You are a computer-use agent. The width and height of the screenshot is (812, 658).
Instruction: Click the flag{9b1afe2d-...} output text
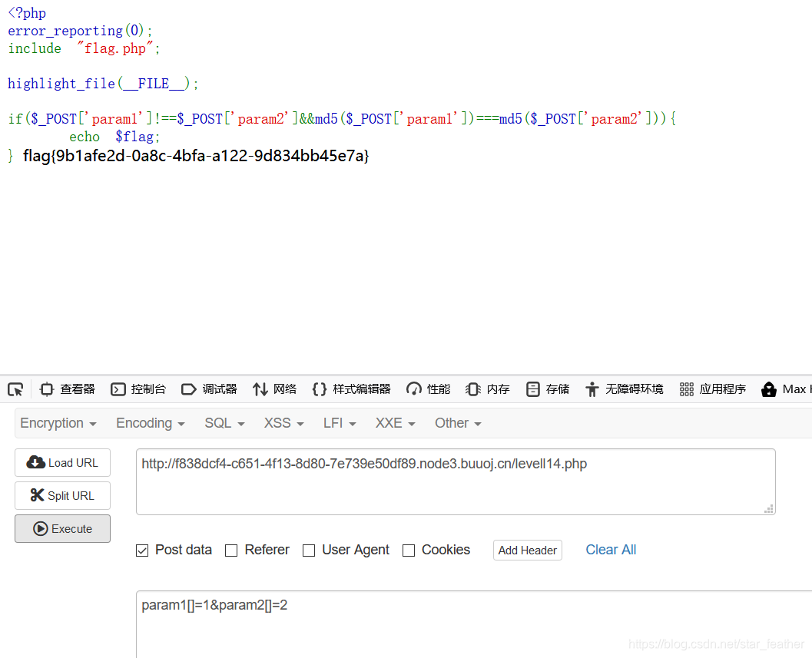(196, 156)
